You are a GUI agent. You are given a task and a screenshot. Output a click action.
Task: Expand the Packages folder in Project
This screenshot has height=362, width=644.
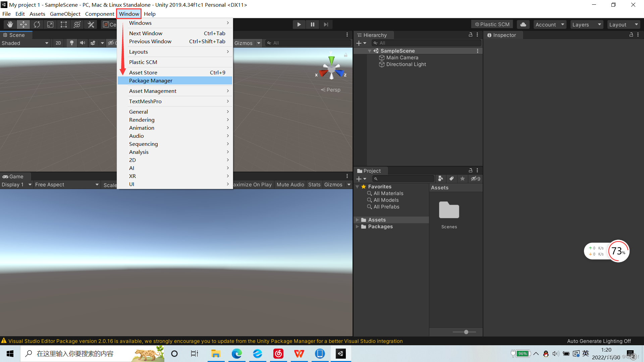pyautogui.click(x=358, y=226)
